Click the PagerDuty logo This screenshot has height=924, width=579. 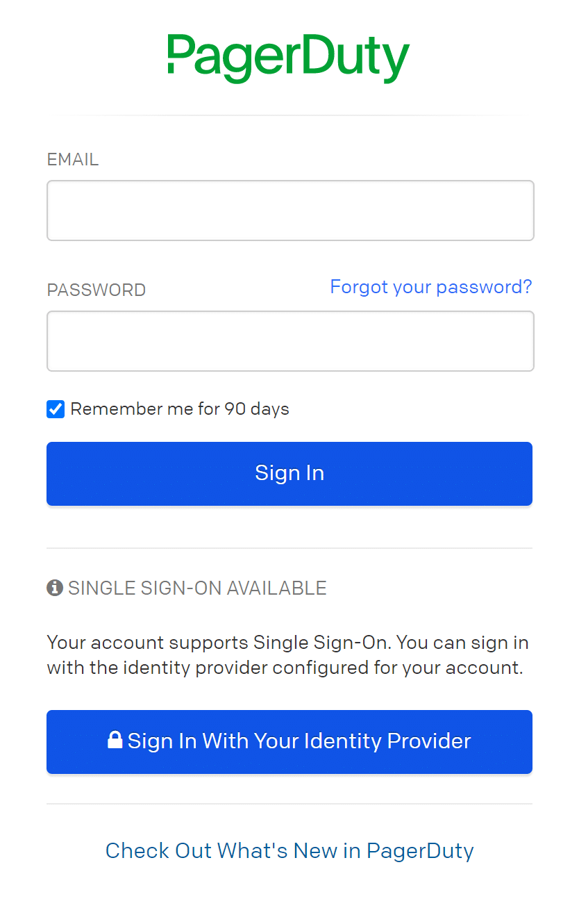coord(289,57)
